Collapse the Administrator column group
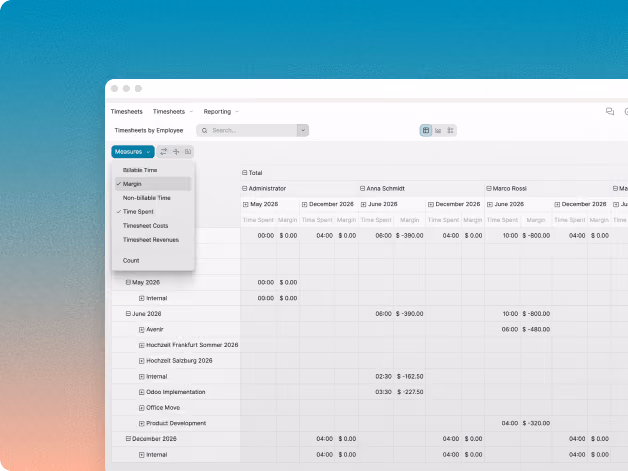628x471 pixels. [x=244, y=188]
